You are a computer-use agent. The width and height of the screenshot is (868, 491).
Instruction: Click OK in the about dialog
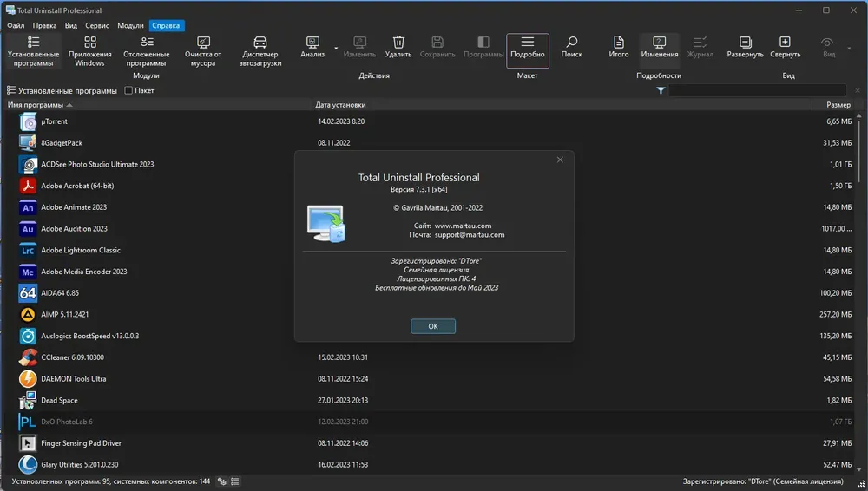[x=433, y=326]
